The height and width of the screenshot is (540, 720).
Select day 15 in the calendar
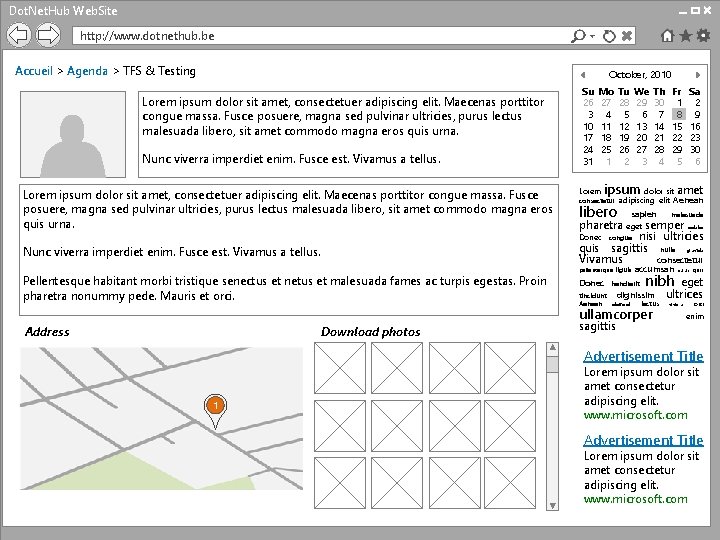[677, 126]
